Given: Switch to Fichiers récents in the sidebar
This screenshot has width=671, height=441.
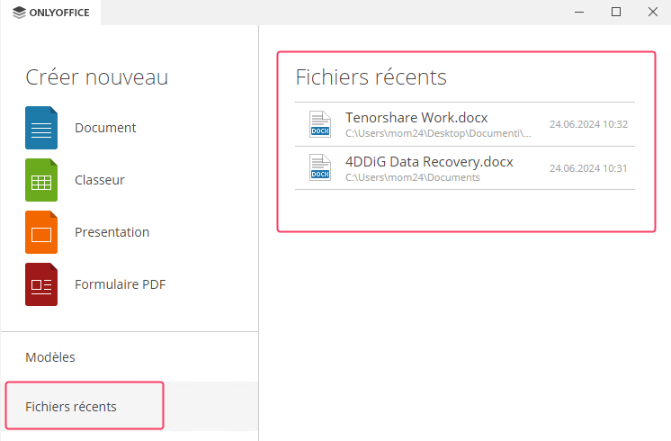Looking at the screenshot, I should click(x=71, y=406).
